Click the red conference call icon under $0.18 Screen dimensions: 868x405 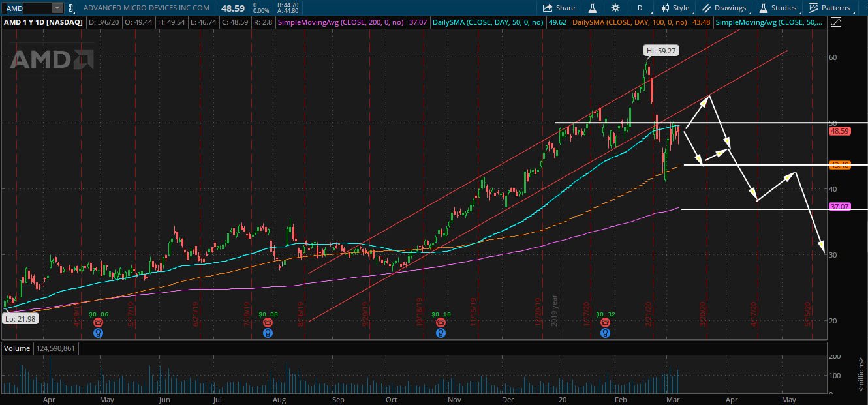tap(441, 323)
